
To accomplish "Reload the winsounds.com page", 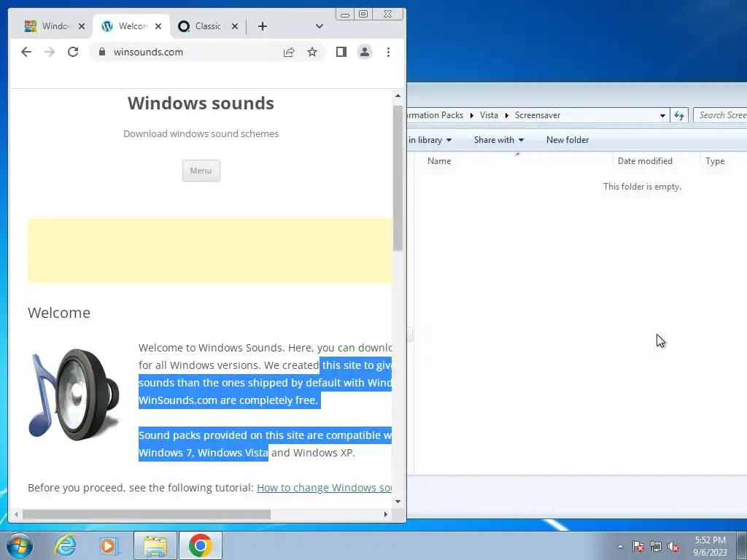I will 73,52.
